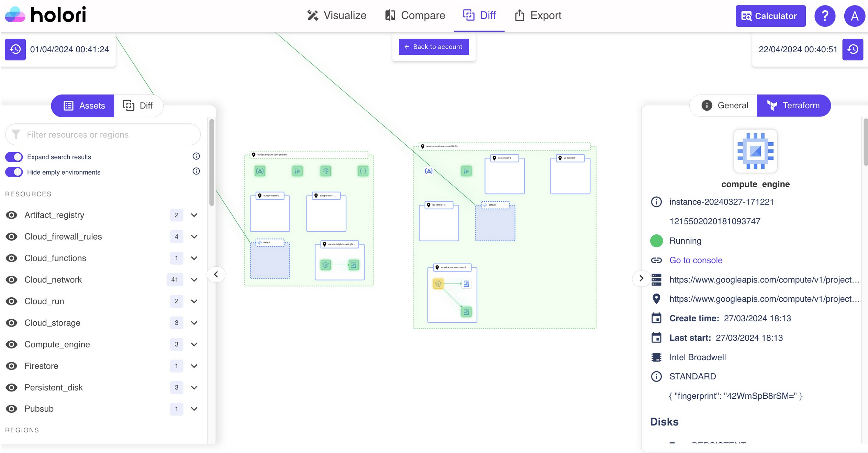Click the large compute_engine chip icon
This screenshot has width=868, height=453.
pos(755,151)
